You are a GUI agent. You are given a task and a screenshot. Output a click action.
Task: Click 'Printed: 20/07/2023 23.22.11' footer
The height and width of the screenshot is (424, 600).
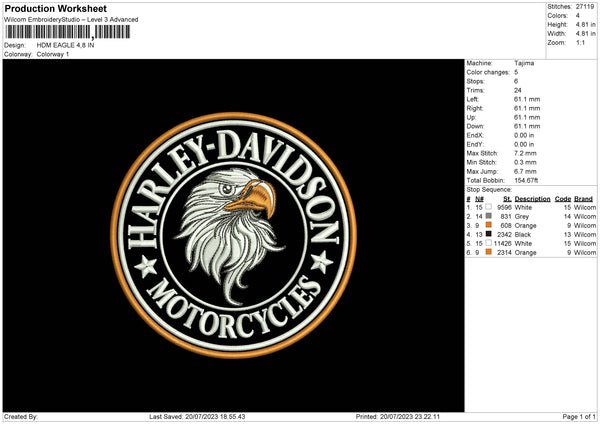pos(398,417)
